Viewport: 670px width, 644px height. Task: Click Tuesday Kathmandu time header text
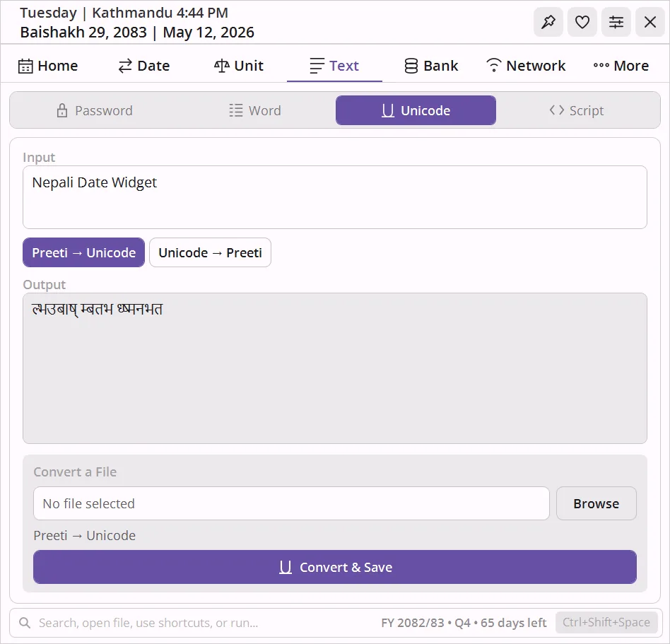click(x=124, y=13)
